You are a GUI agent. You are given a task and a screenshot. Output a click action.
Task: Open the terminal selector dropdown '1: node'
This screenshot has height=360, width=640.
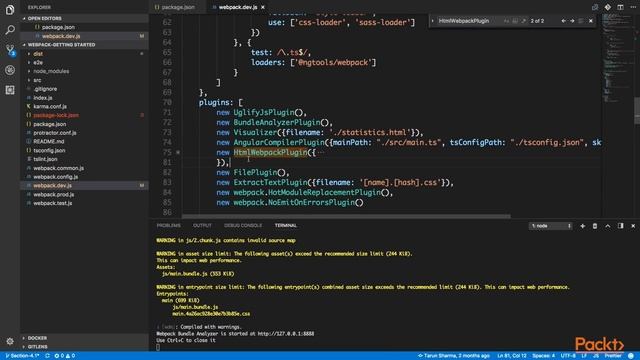tap(550, 226)
